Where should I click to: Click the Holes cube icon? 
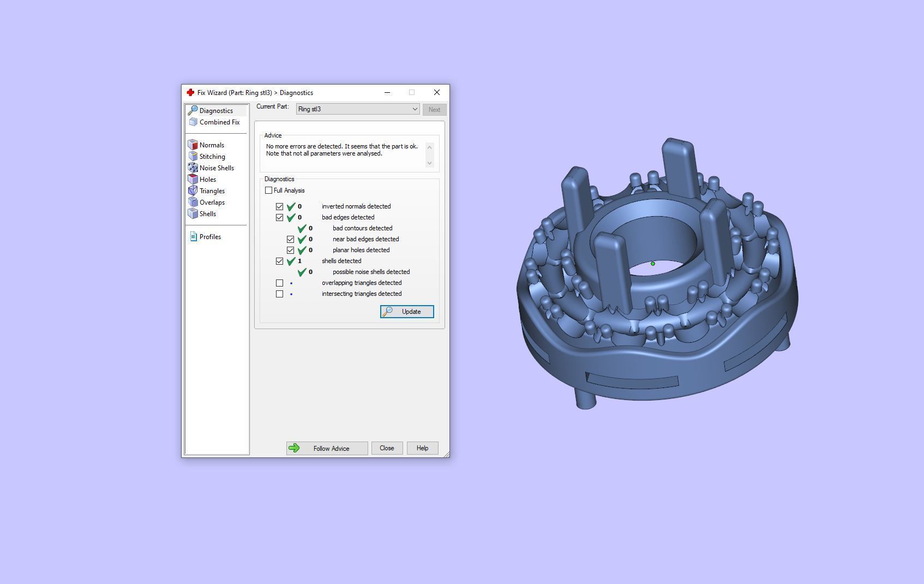click(193, 179)
